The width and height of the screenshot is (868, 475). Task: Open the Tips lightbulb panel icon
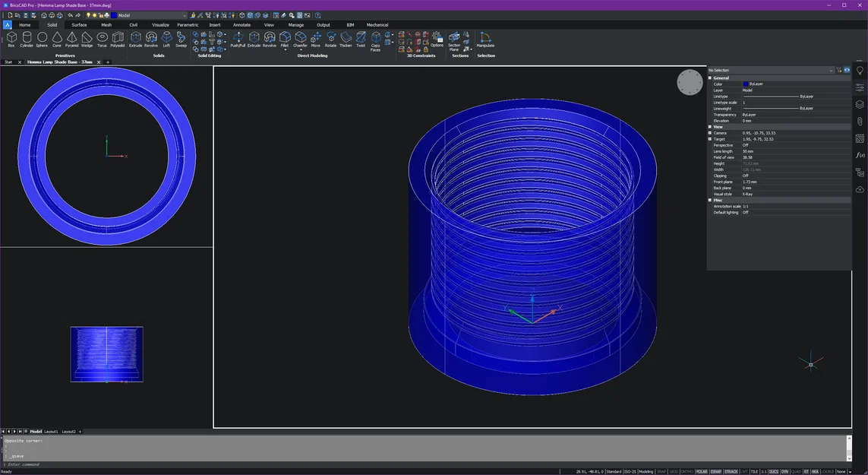pos(860,71)
